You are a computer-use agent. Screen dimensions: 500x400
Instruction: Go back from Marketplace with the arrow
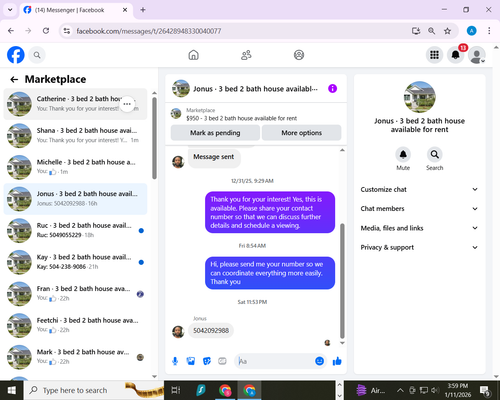tap(14, 79)
